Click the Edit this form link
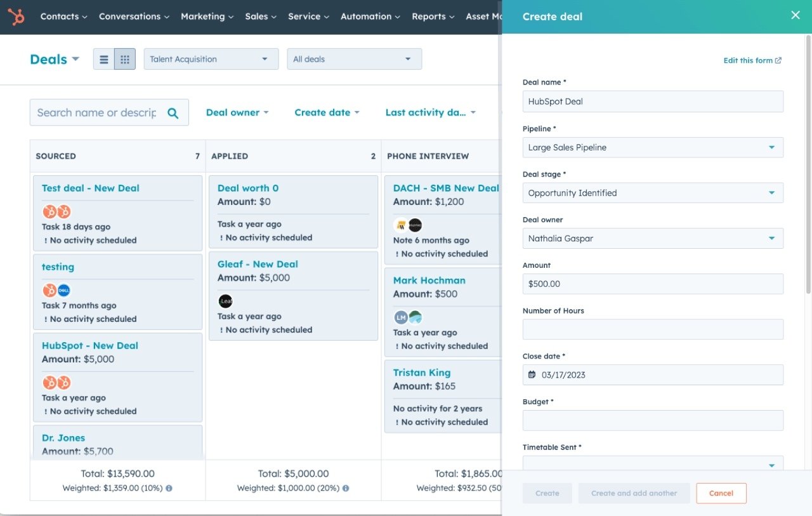Image resolution: width=812 pixels, height=516 pixels. point(752,60)
